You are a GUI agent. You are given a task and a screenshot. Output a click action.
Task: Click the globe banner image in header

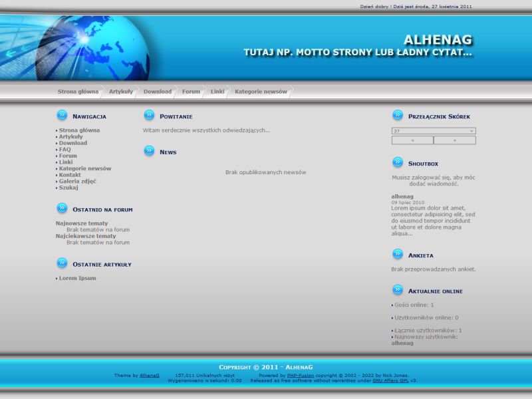(x=83, y=48)
